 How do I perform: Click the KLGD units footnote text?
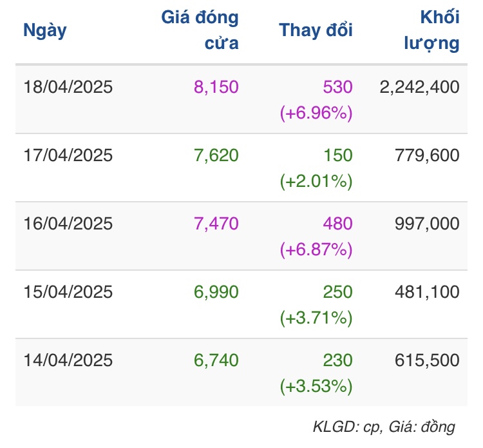(384, 427)
